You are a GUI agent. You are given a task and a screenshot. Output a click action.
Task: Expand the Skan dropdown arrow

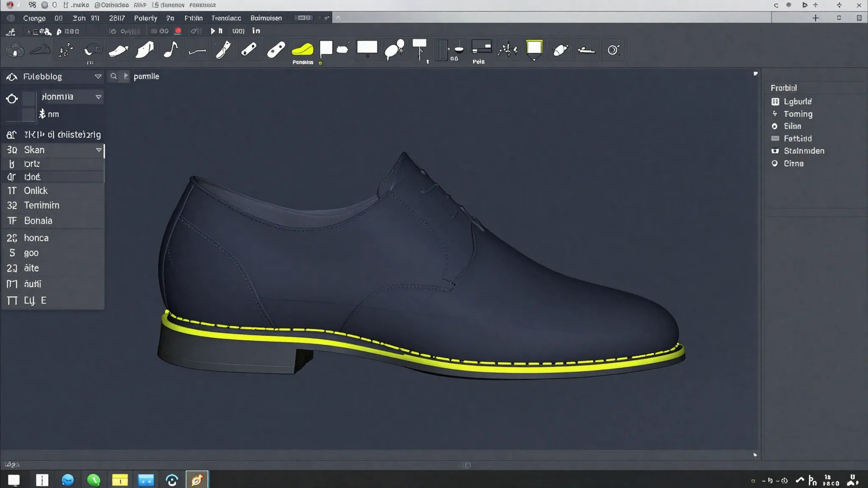99,150
